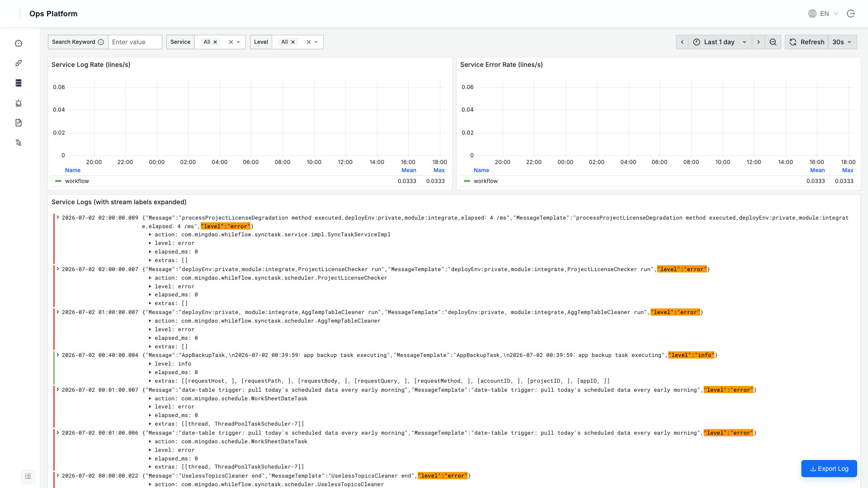Click the zoom out time range icon
The height and width of the screenshot is (488, 868).
773,42
